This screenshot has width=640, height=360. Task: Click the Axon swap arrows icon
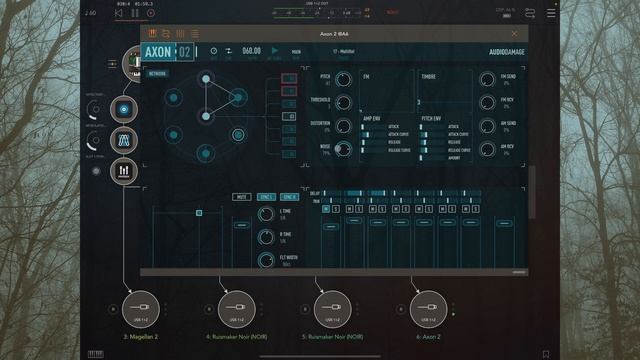click(229, 51)
